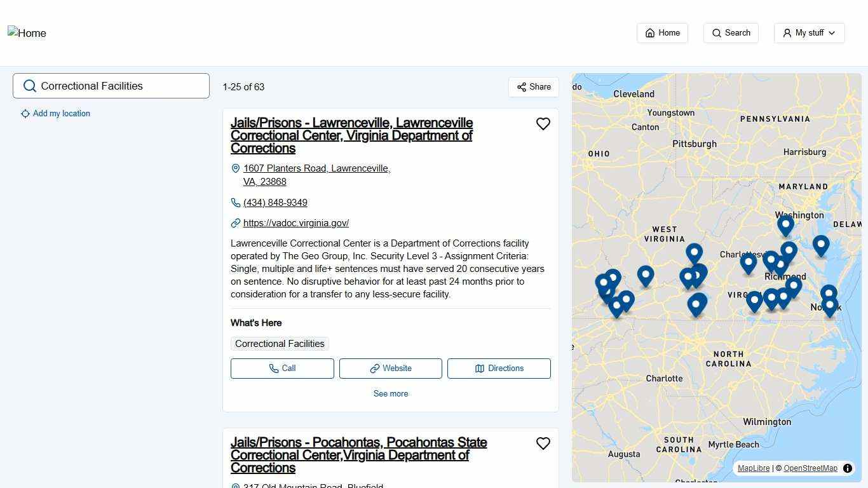Favorite the Pocahontas State Correctional Center listing
Screen dimensions: 868x488
coord(543,444)
